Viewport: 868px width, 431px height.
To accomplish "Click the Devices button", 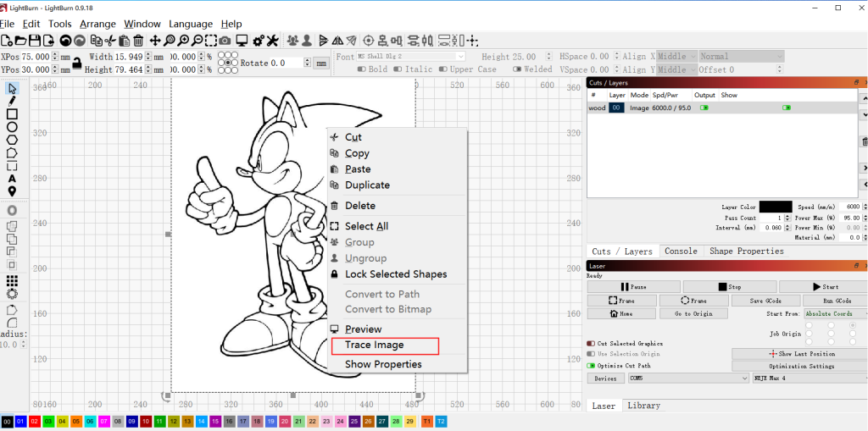I will [605, 379].
